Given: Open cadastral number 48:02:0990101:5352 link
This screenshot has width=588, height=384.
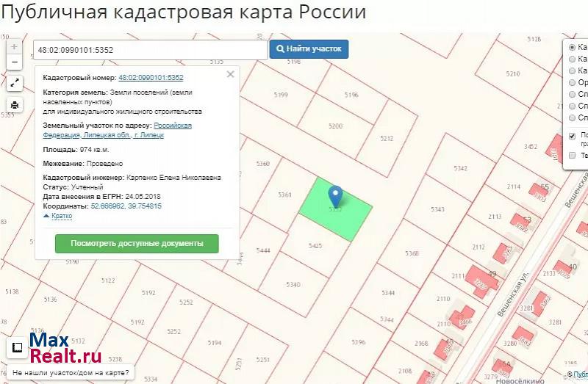Looking at the screenshot, I should pos(151,77).
